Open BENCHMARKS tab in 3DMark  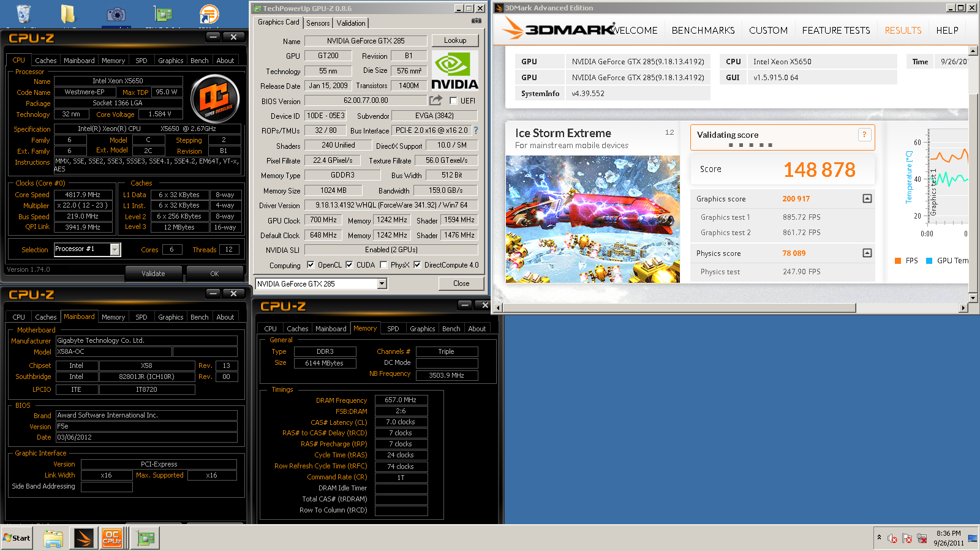703,30
